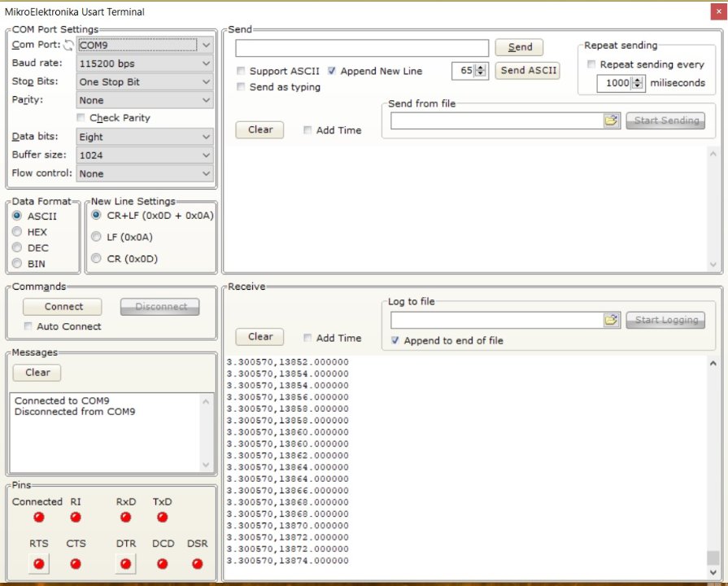Click the TxD pin indicator LED
This screenshot has height=586, width=728.
[x=162, y=517]
